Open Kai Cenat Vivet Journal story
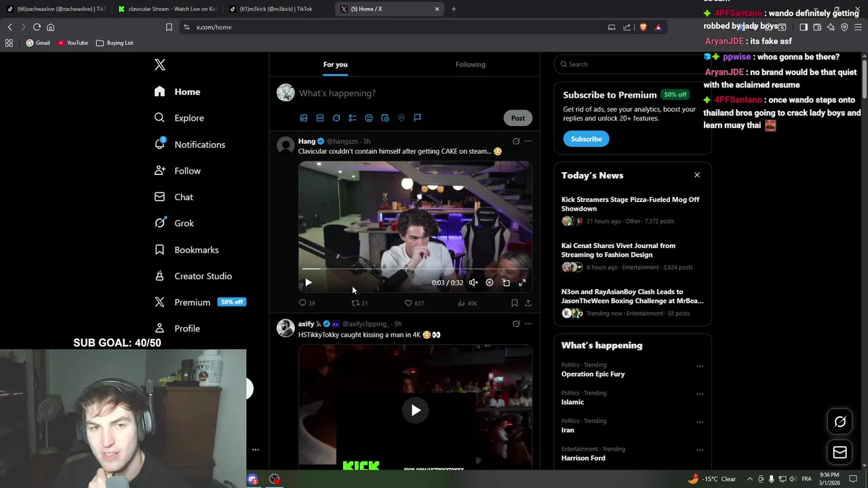This screenshot has width=868, height=488. point(632,256)
